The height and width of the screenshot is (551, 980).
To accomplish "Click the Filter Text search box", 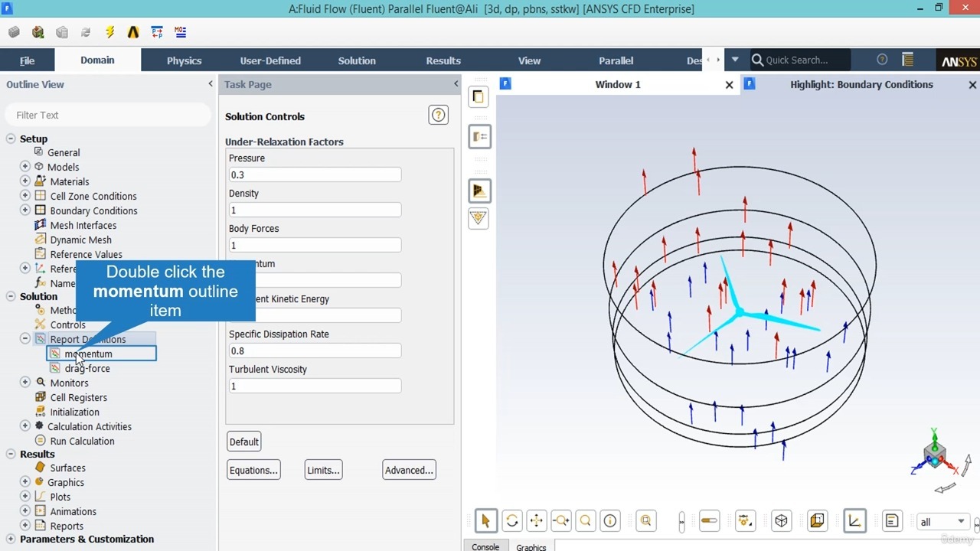I will point(107,115).
